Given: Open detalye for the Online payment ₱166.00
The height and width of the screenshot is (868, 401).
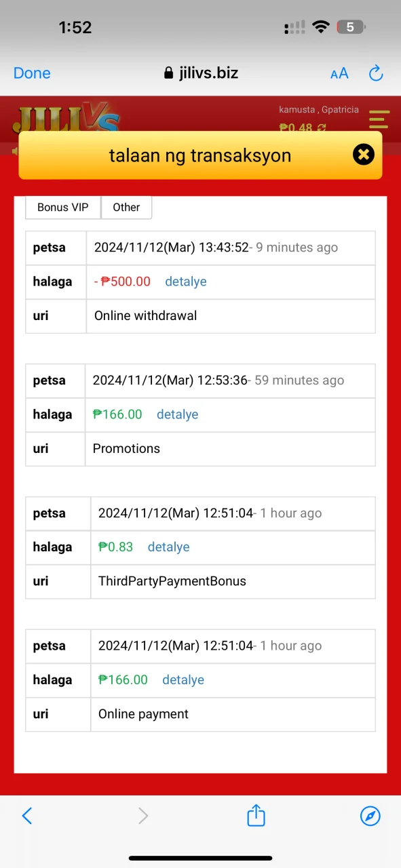Looking at the screenshot, I should (x=183, y=679).
